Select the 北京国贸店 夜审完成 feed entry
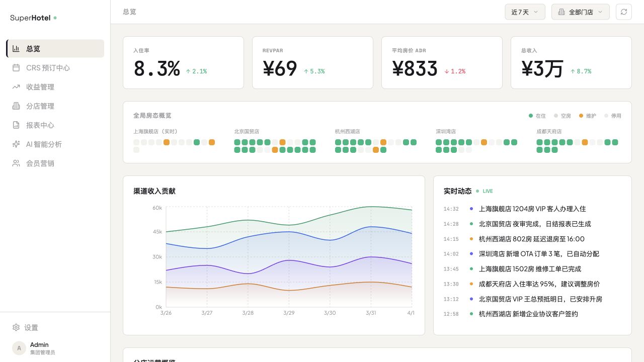The width and height of the screenshot is (644, 362). [x=532, y=224]
